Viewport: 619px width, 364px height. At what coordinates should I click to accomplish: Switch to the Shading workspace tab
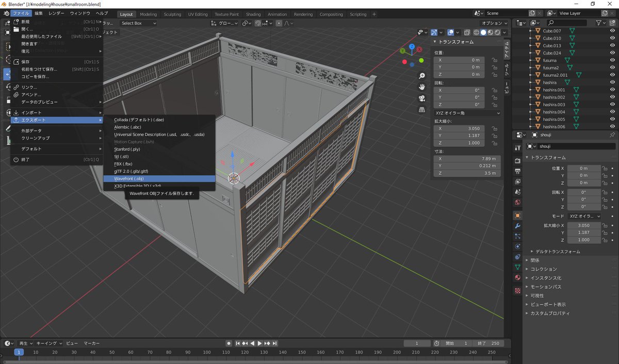(253, 14)
